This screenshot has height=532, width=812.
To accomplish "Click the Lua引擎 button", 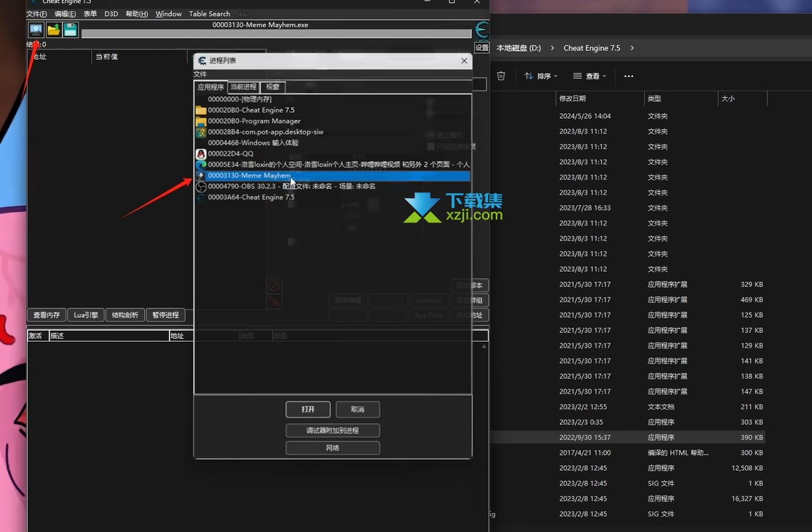I will (x=86, y=315).
